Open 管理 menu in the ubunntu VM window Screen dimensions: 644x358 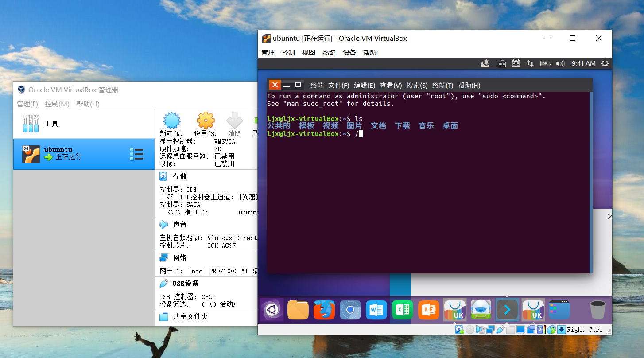pos(268,52)
